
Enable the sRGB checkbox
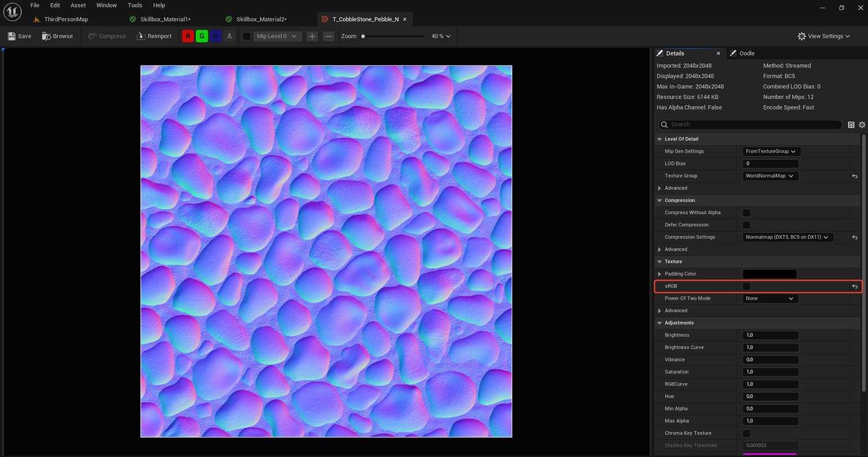[x=746, y=287]
